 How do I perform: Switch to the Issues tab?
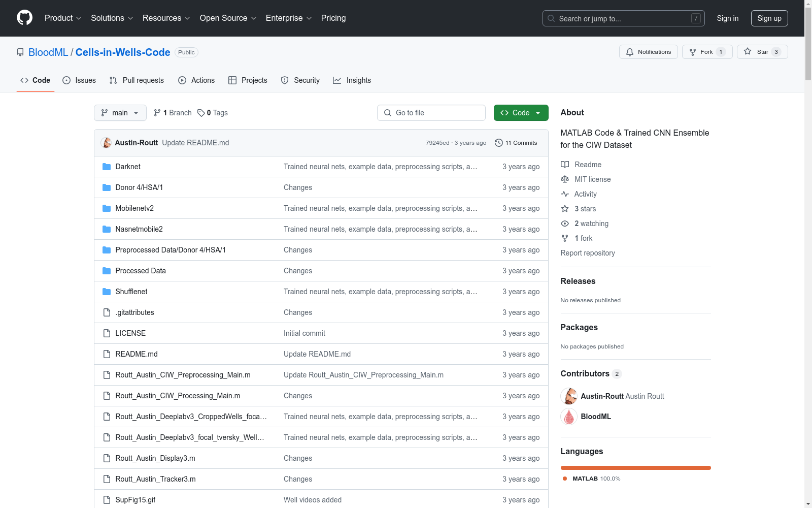(x=79, y=80)
